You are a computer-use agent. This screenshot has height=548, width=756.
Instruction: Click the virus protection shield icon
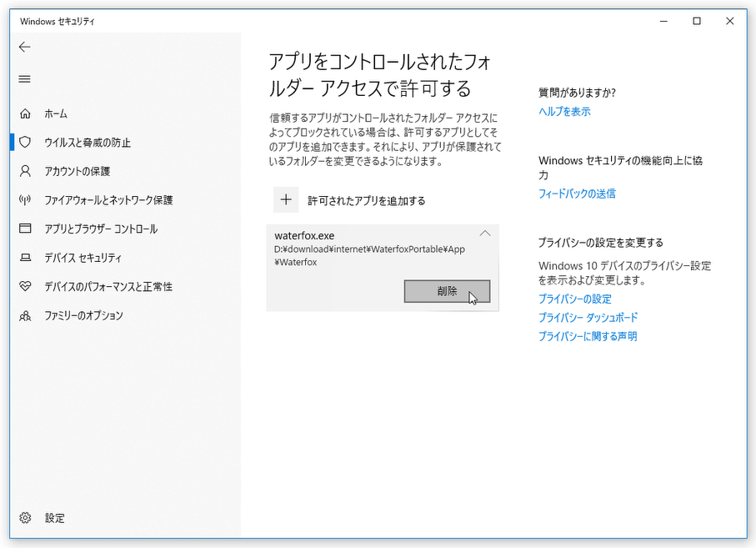(25, 143)
